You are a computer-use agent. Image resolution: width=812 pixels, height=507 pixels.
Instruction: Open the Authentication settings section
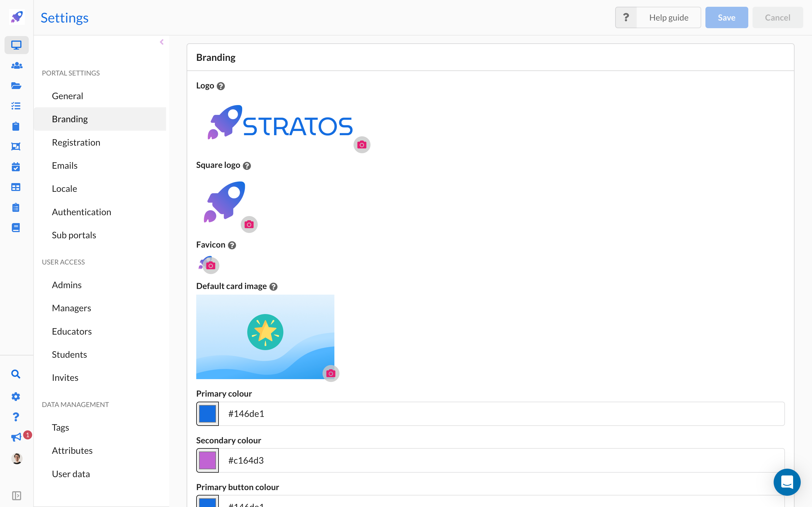pos(81,212)
